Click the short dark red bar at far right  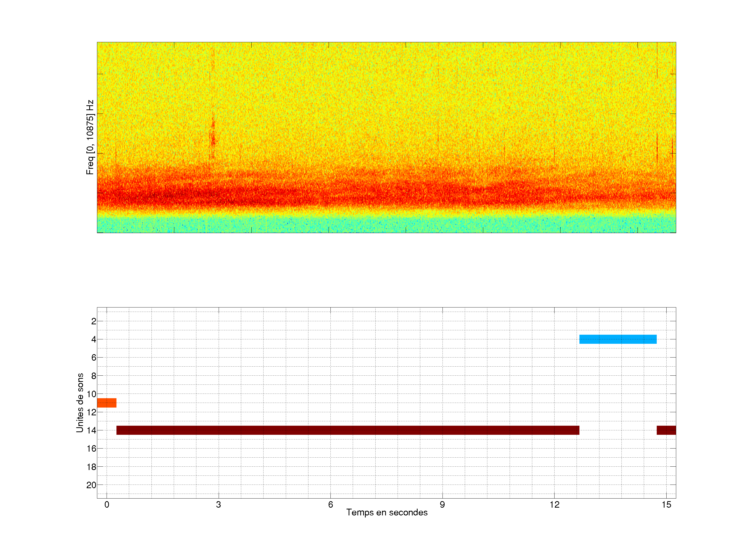pos(666,430)
